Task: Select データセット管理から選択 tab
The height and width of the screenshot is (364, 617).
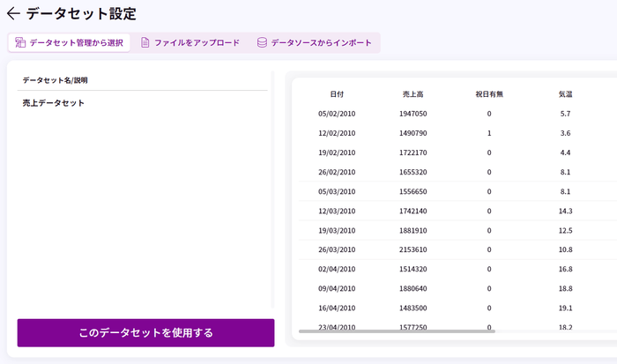Action: click(71, 42)
